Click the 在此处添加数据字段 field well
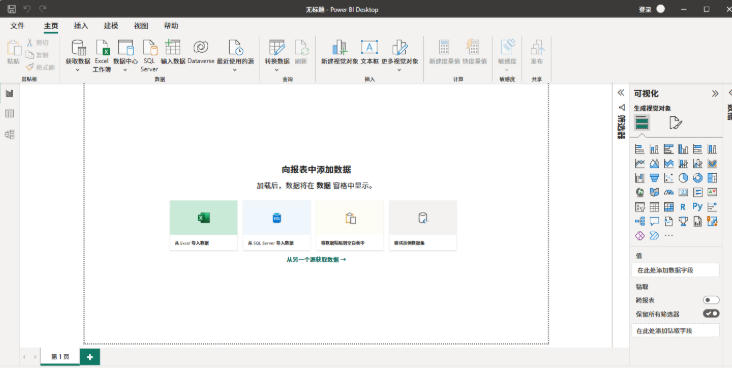This screenshot has height=368, width=732. pyautogui.click(x=676, y=270)
